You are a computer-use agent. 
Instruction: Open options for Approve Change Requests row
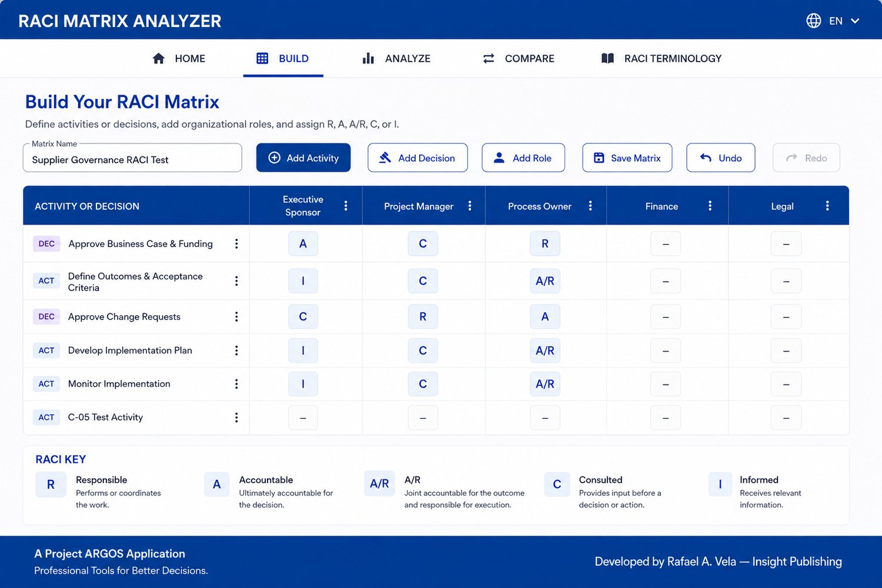236,317
